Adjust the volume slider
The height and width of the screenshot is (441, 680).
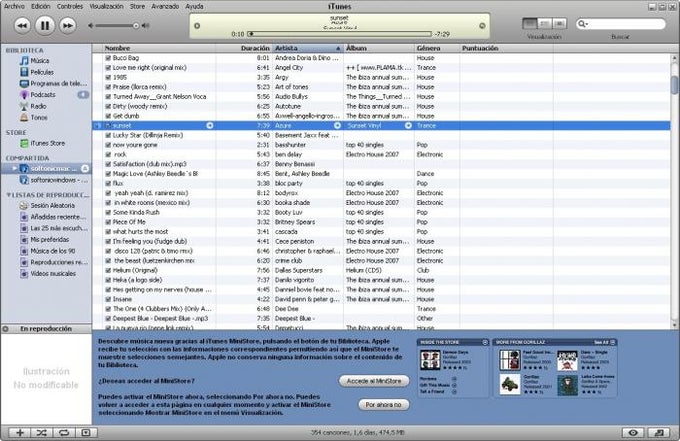(x=117, y=26)
